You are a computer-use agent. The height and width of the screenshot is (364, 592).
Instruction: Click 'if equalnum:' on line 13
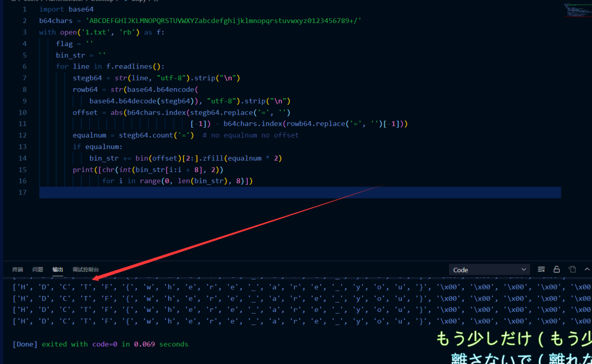(98, 147)
